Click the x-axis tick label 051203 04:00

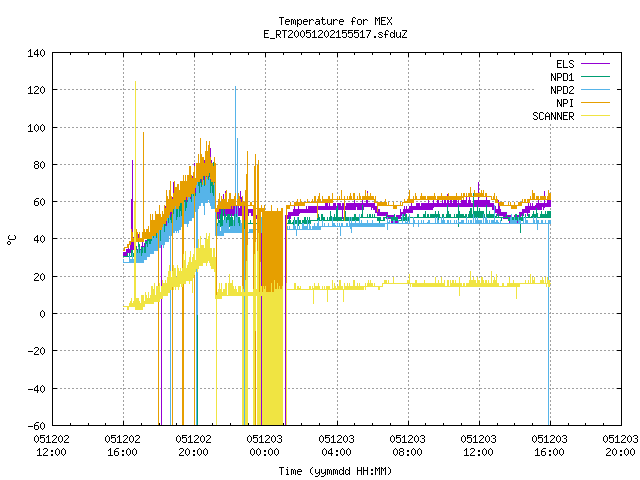(x=336, y=445)
